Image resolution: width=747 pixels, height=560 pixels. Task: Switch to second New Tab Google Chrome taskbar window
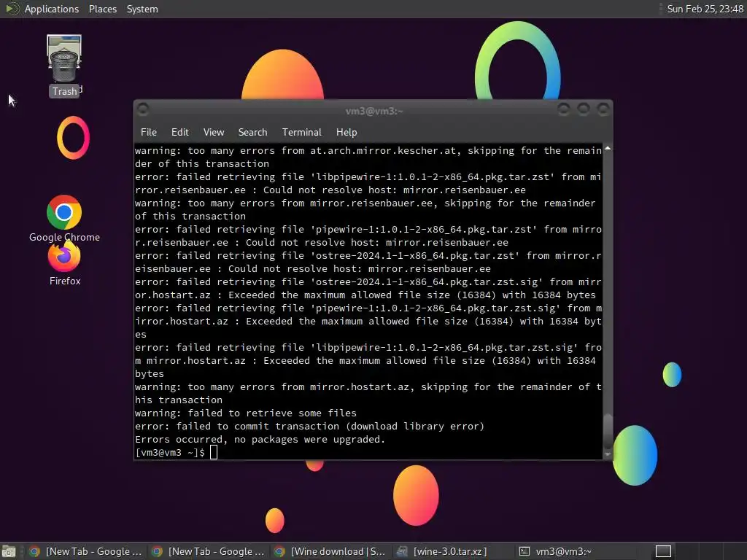coord(208,551)
